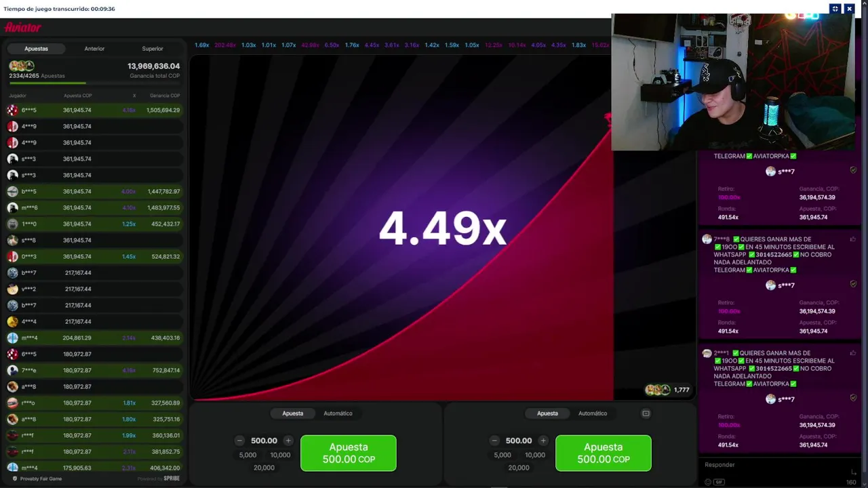
Task: Click the avatar of player m***6
Action: [x=12, y=207]
